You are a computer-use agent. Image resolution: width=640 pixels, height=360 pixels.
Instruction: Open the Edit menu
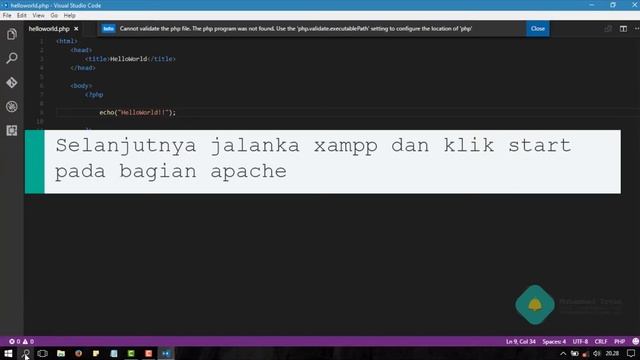tap(22, 16)
